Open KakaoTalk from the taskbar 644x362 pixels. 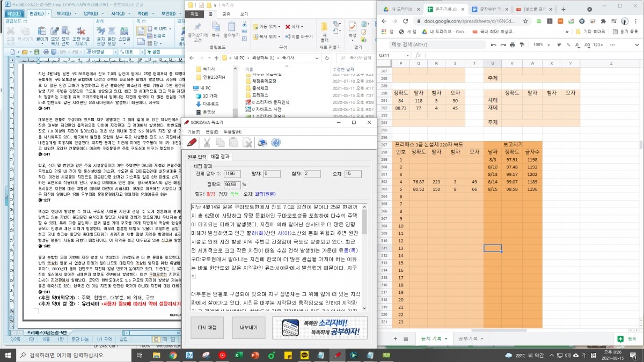click(x=304, y=355)
